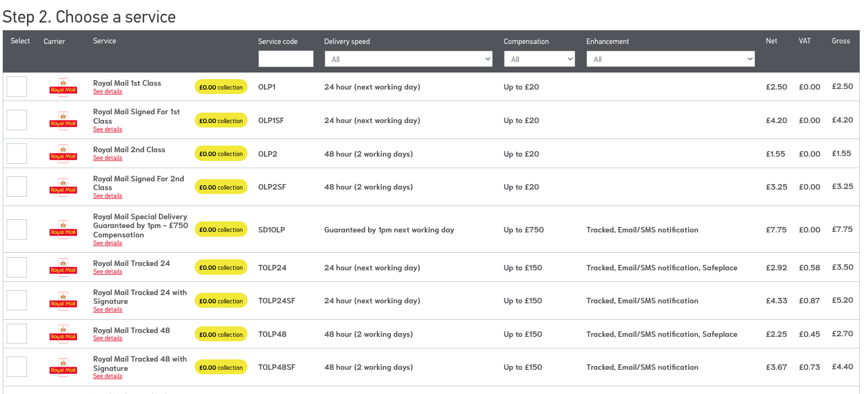Click the Net column header
868x394 pixels.
tap(772, 41)
